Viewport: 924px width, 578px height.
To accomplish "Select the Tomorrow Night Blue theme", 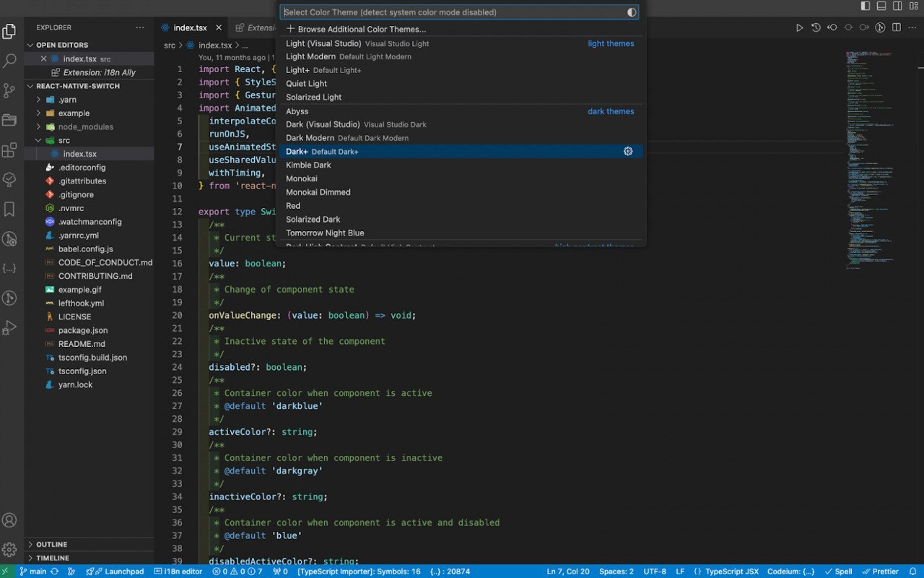I will (x=461, y=233).
